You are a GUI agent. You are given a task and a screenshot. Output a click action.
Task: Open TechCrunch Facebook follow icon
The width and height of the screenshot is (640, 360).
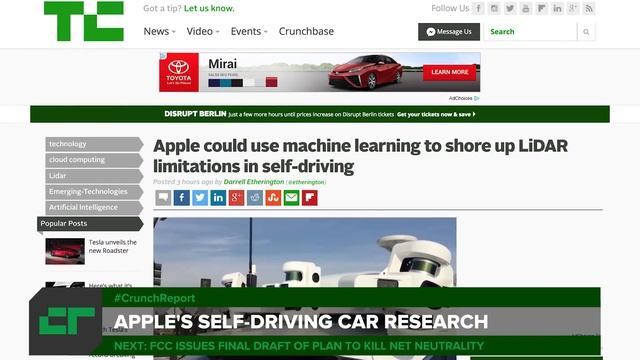(478, 8)
